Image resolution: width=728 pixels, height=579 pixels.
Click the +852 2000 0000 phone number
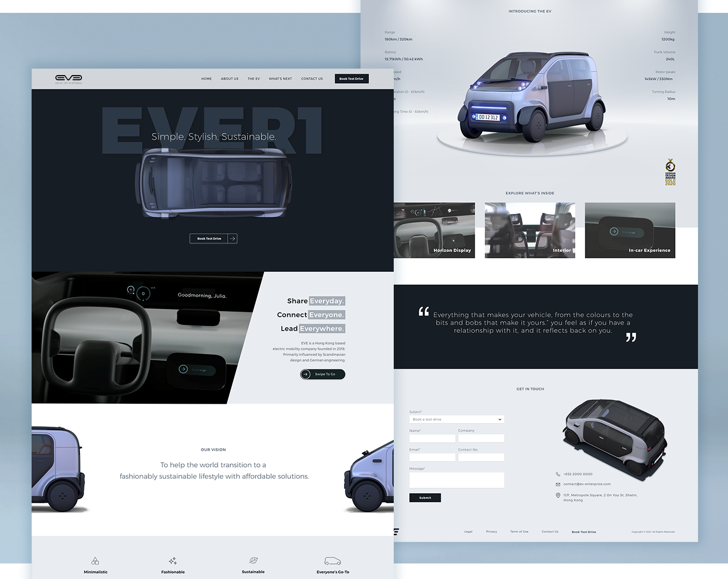coord(577,474)
